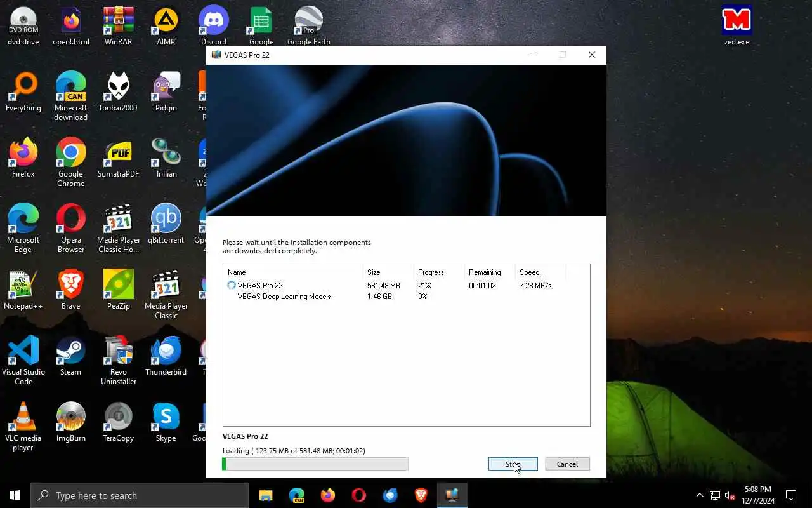Open the Windows Start menu
Viewport: 812px width, 508px height.
pyautogui.click(x=15, y=495)
